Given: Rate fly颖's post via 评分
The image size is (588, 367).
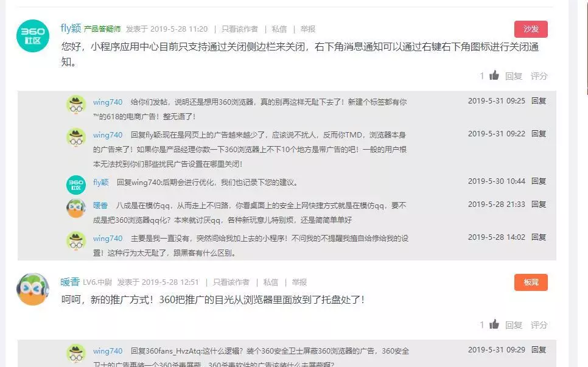Looking at the screenshot, I should tap(539, 76).
